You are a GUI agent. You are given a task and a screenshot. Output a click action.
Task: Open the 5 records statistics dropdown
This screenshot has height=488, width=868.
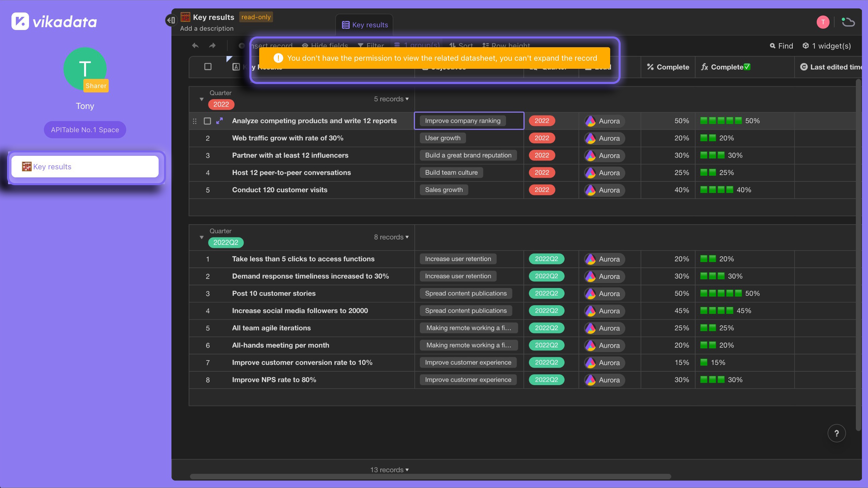point(391,99)
